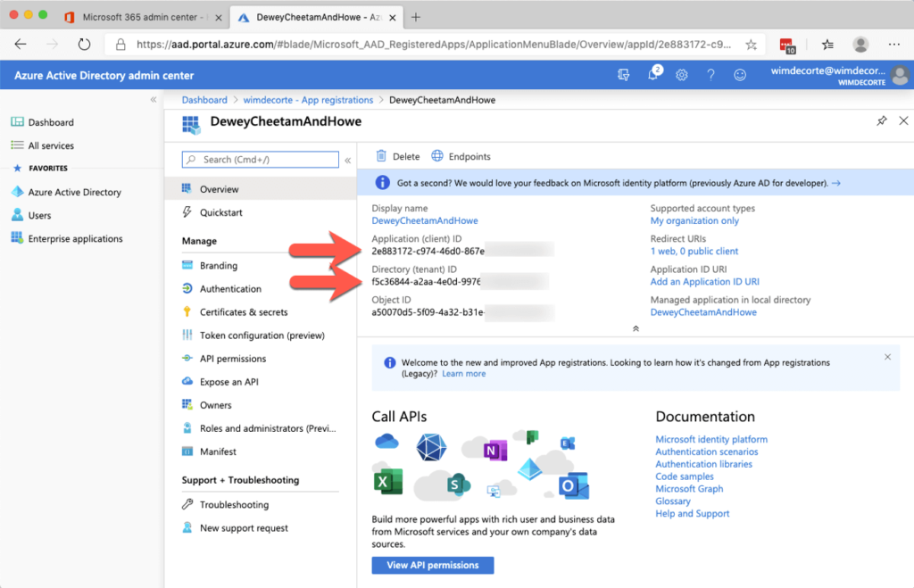Collapse the Essentials section using the up chevron
Viewport: 914px width, 588px height.
636,328
